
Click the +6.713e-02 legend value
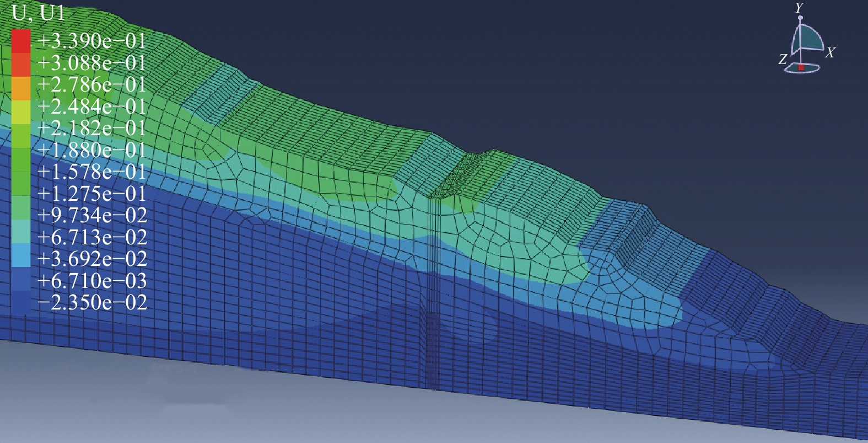click(x=91, y=237)
